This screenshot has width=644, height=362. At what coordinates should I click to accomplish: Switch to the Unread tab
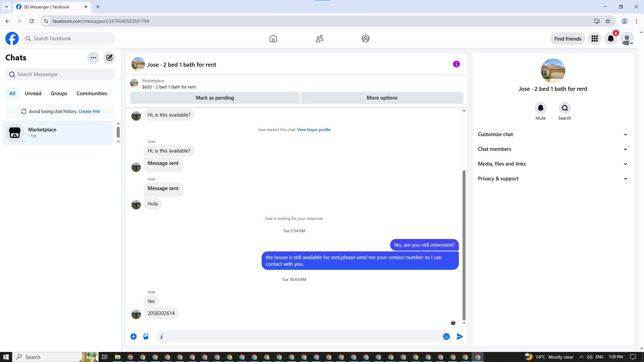[x=33, y=94]
